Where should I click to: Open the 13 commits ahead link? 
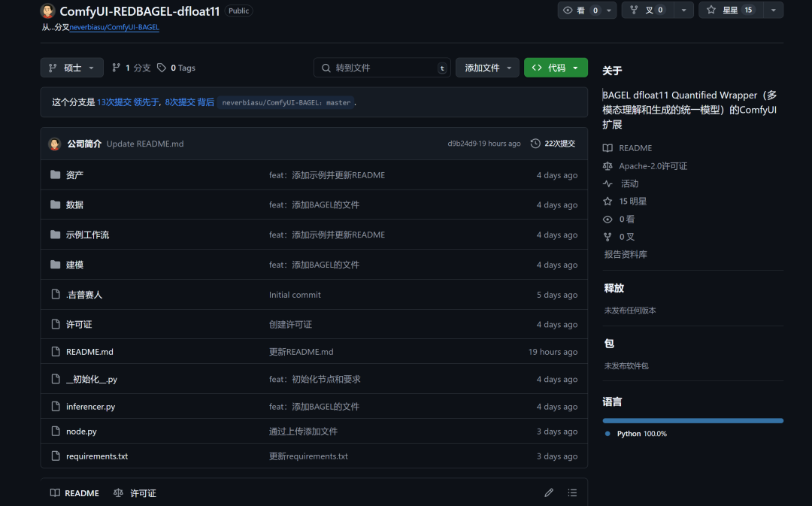pyautogui.click(x=127, y=102)
